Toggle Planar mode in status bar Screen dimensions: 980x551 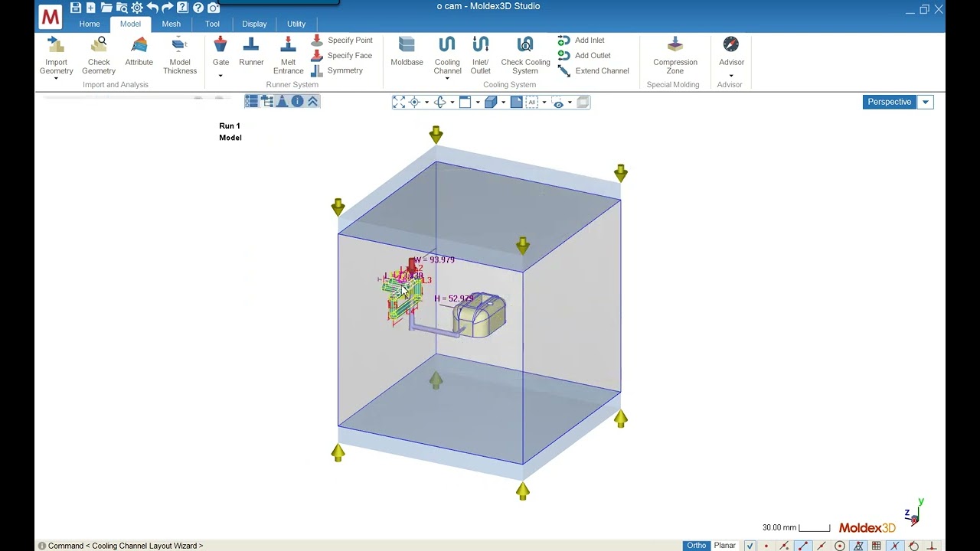[725, 546]
